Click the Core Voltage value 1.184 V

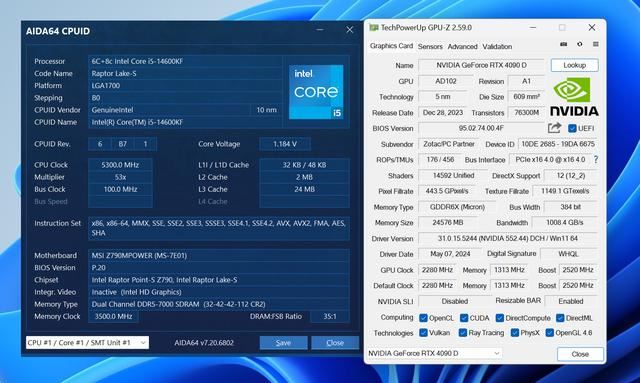coord(285,144)
